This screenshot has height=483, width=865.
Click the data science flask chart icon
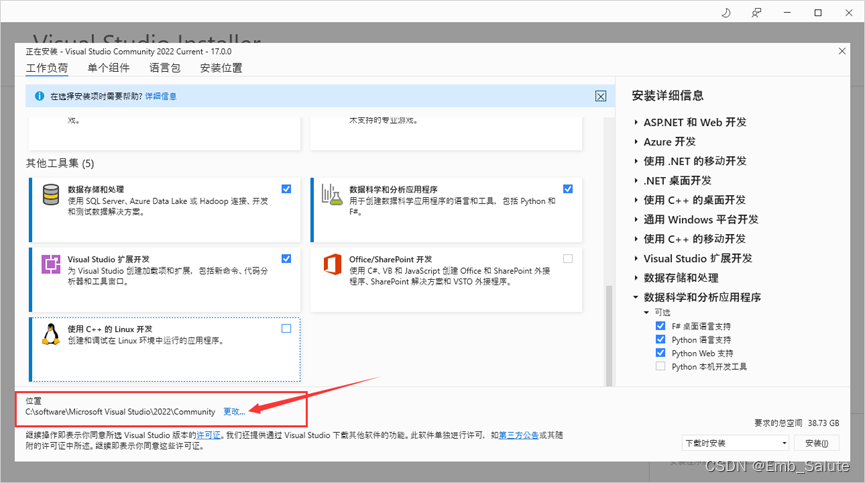[332, 195]
